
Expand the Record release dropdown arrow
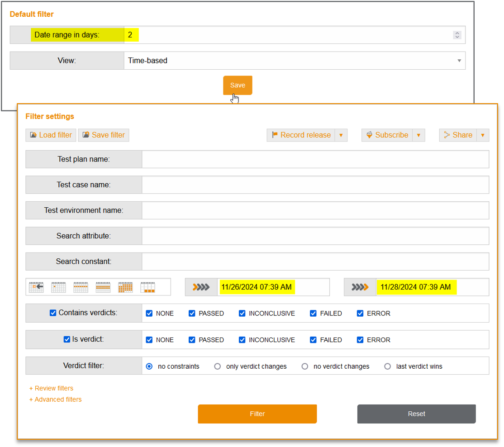pos(341,135)
